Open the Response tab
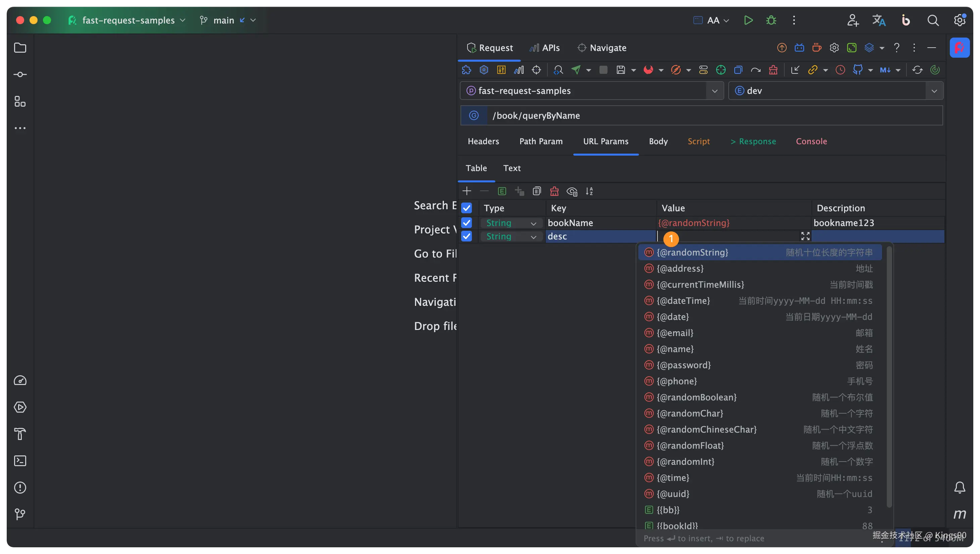 tap(753, 141)
